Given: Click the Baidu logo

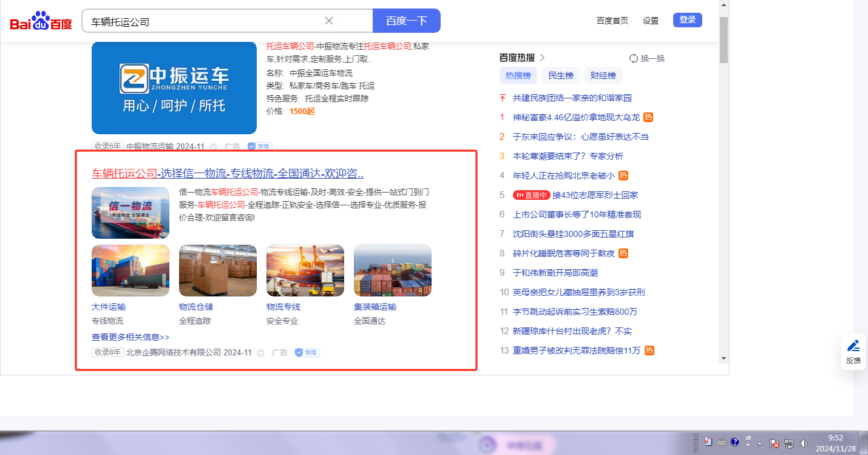Looking at the screenshot, I should (41, 22).
